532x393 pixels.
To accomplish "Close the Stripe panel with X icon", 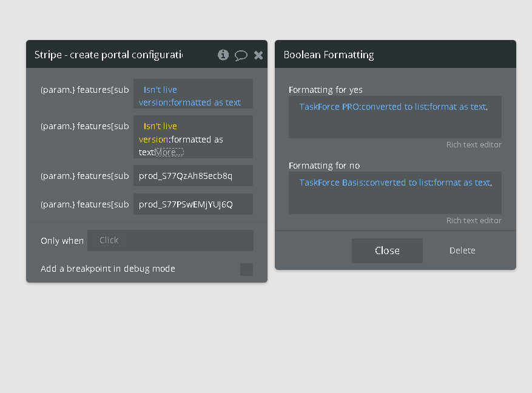I will click(258, 55).
